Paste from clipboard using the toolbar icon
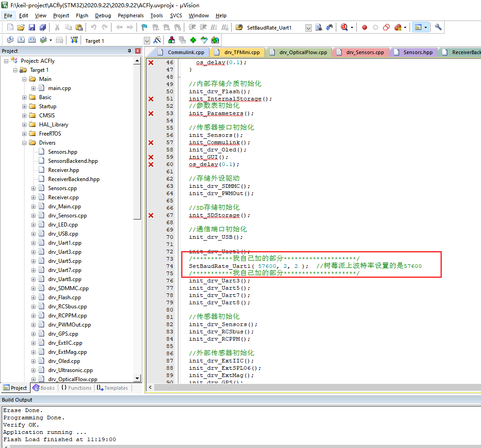 pyautogui.click(x=79, y=27)
